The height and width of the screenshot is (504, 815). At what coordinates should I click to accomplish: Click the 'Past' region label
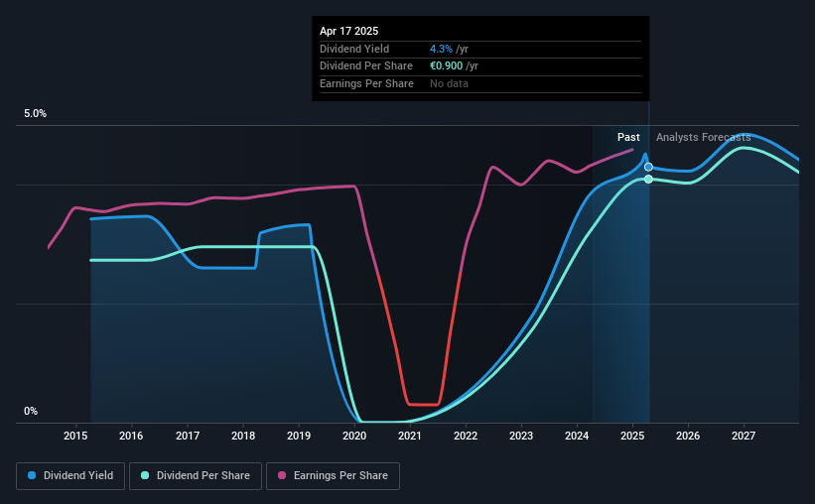point(628,137)
